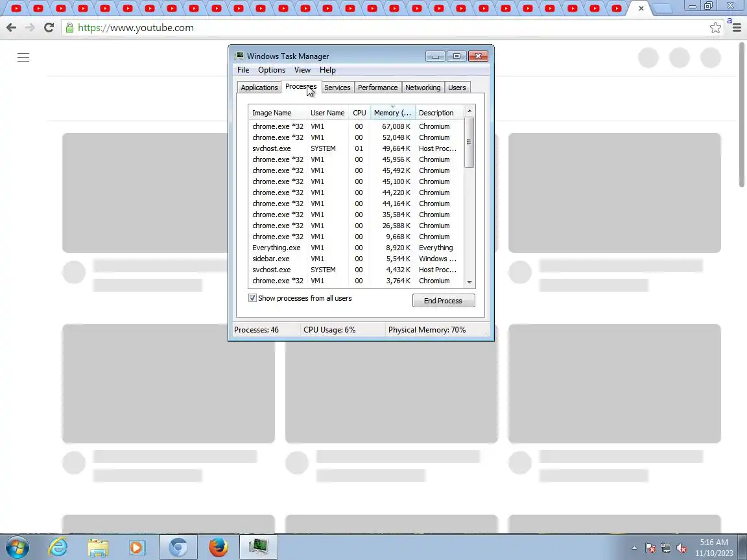
Task: Sort by the Image Name column header
Action: pos(278,113)
